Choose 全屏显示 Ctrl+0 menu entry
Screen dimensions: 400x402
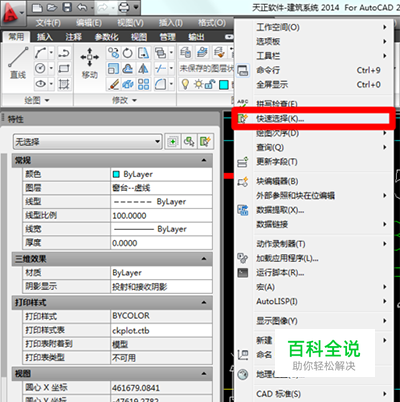313,85
